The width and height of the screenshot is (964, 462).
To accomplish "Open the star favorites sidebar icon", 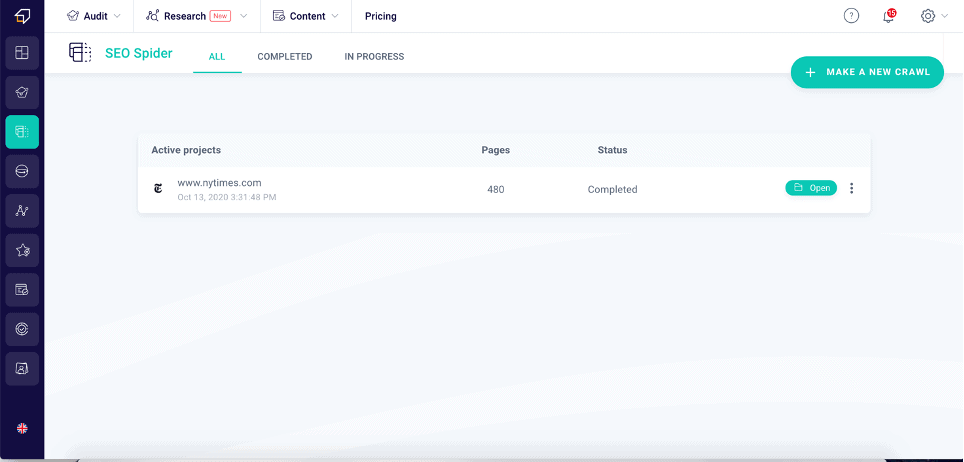I will (22, 250).
